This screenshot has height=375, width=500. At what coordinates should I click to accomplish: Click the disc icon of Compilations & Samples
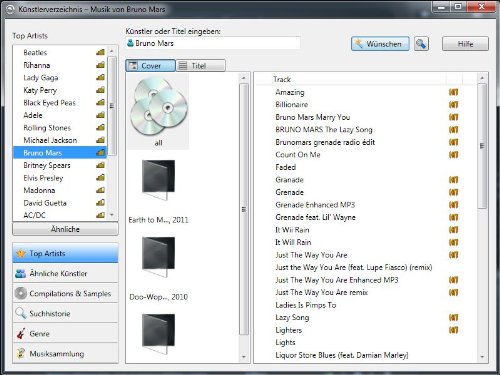(21, 293)
